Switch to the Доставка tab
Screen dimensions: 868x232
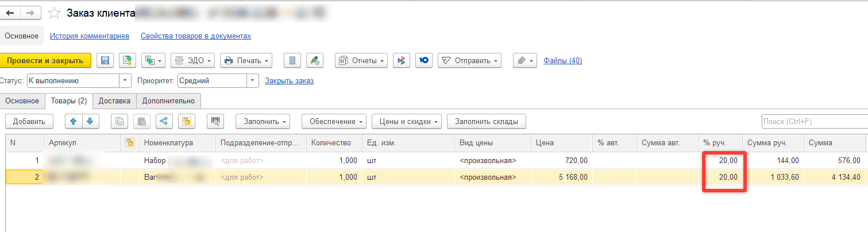tap(114, 101)
